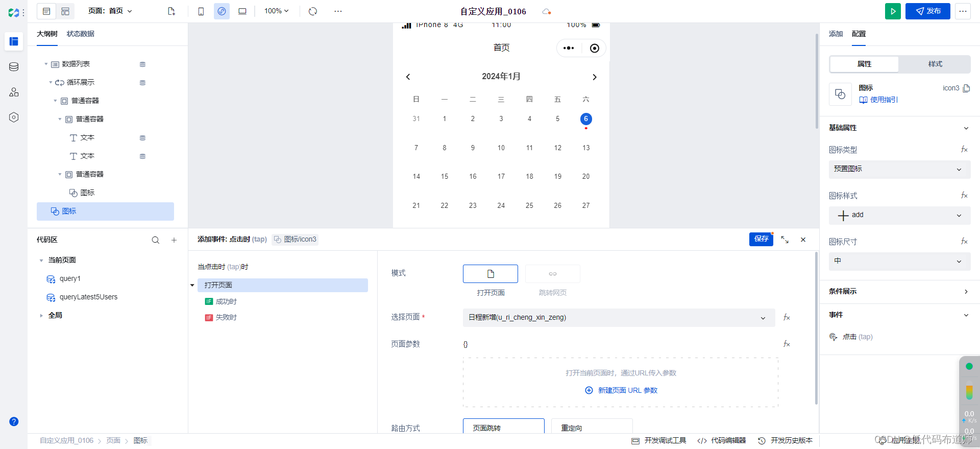Choose the 打开页面 mode option
This screenshot has width=980, height=449.
pos(491,274)
